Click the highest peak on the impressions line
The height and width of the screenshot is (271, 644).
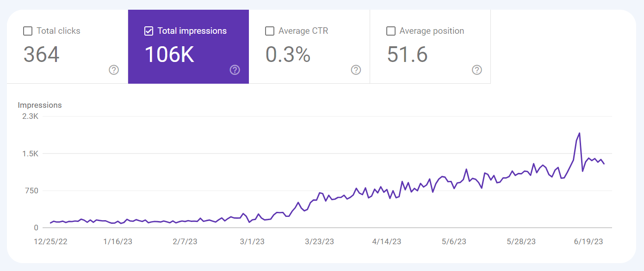(x=579, y=133)
